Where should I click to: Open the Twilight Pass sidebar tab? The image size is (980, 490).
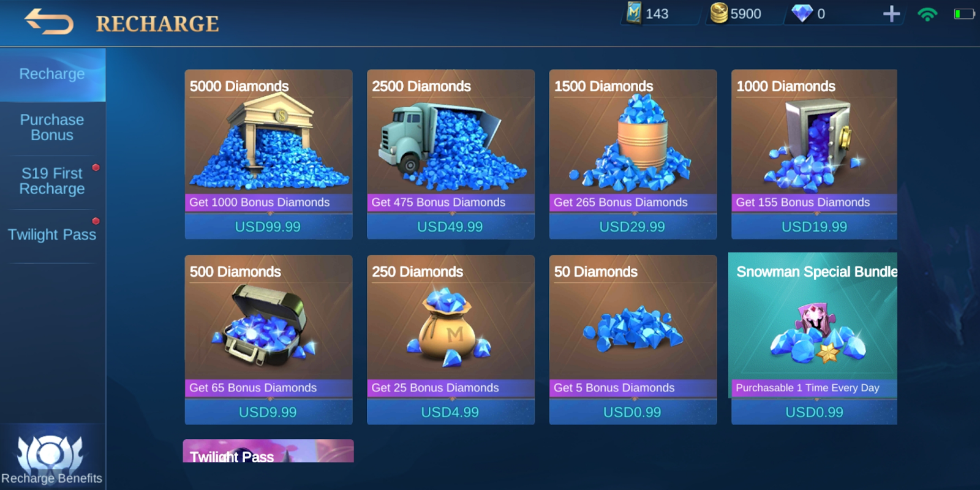click(53, 235)
